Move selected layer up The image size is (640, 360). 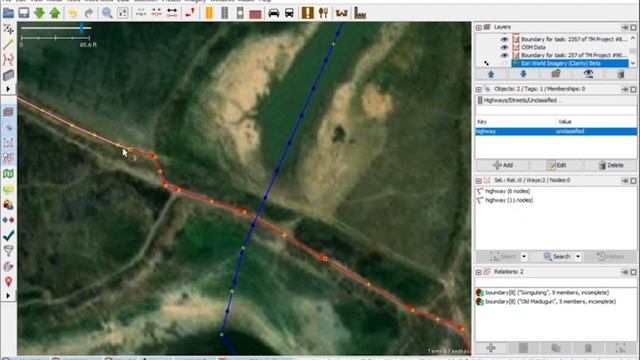491,74
